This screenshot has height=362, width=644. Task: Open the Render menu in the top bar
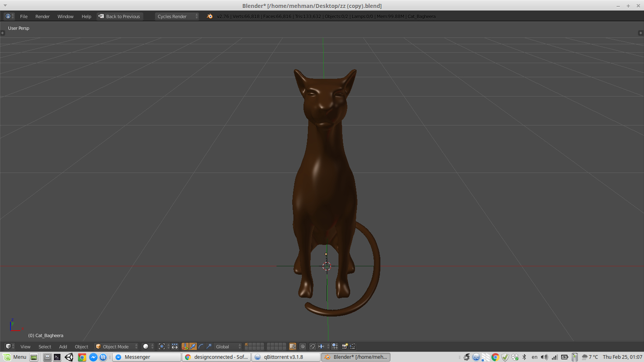coord(42,16)
